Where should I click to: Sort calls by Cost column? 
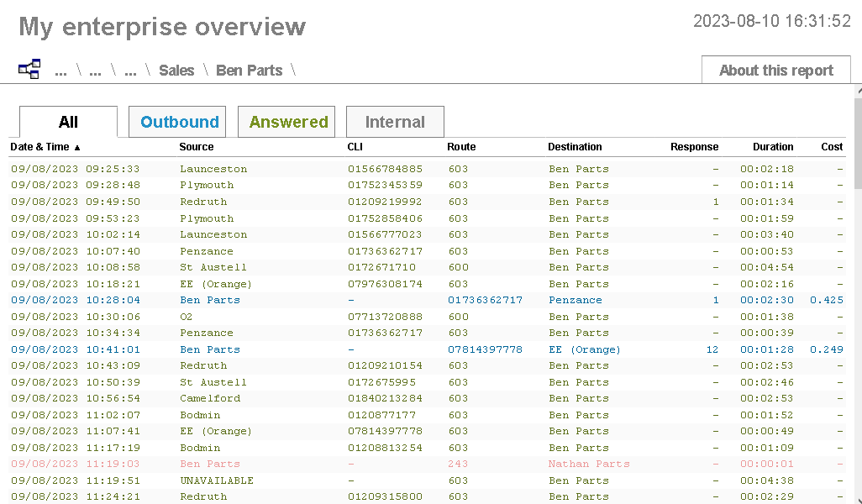pyautogui.click(x=831, y=146)
